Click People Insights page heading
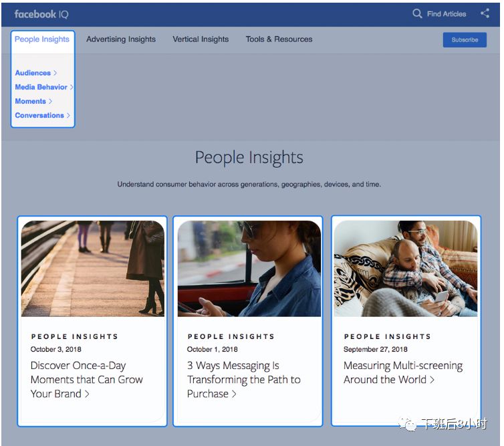This screenshot has width=504, height=446. click(249, 158)
